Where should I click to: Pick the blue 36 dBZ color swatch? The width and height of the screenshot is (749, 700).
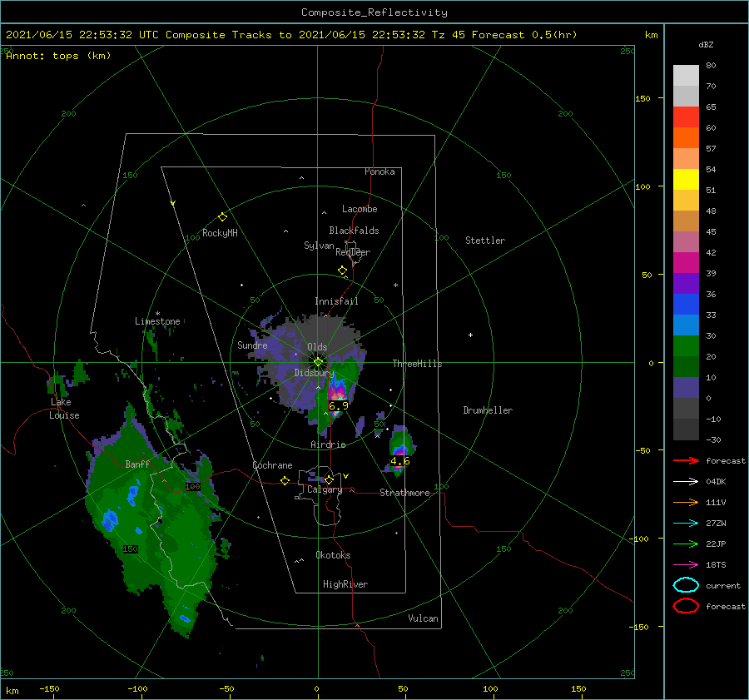coord(686,305)
